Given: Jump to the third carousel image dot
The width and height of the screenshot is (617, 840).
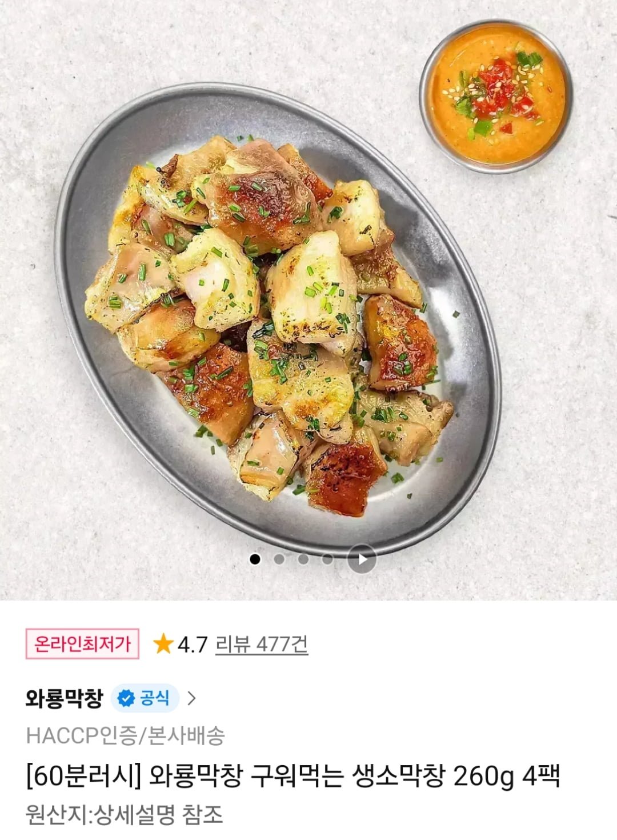Looking at the screenshot, I should point(303,559).
